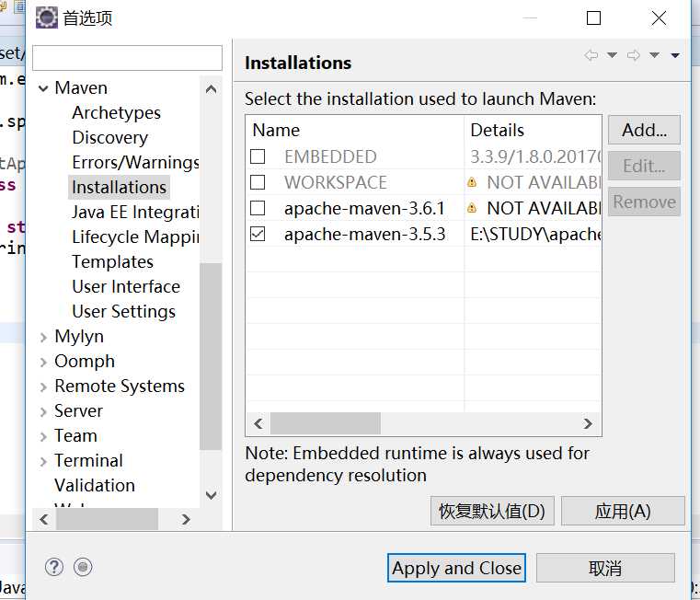Select the apache-maven-3.6.1 row name
The image size is (700, 600).
(365, 209)
